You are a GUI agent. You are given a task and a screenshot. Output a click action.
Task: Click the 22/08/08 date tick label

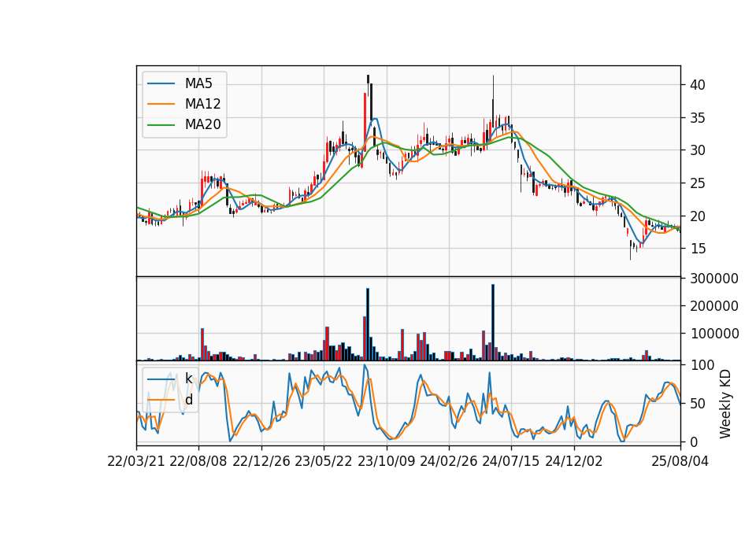pos(198,461)
